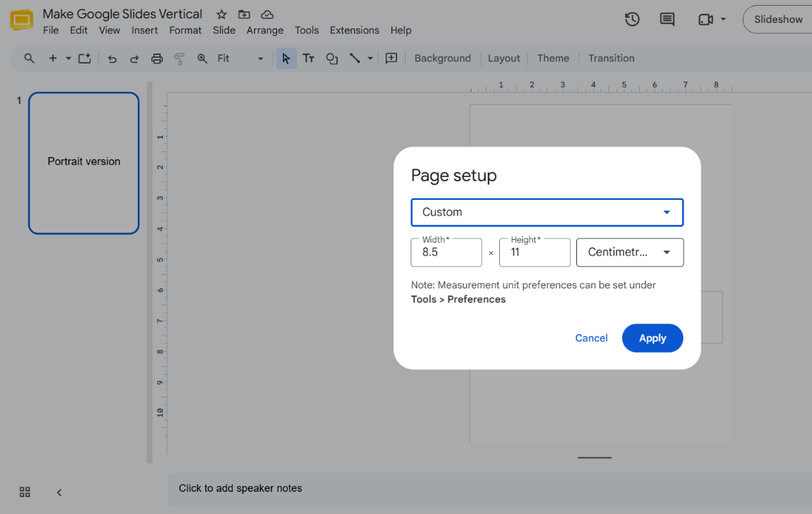Open the Arrange menu
This screenshot has width=812, height=514.
265,31
